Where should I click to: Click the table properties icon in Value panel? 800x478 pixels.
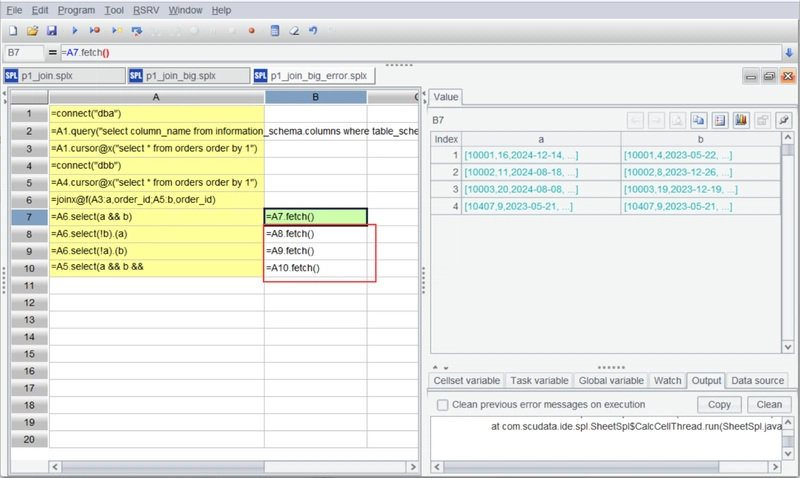(720, 120)
